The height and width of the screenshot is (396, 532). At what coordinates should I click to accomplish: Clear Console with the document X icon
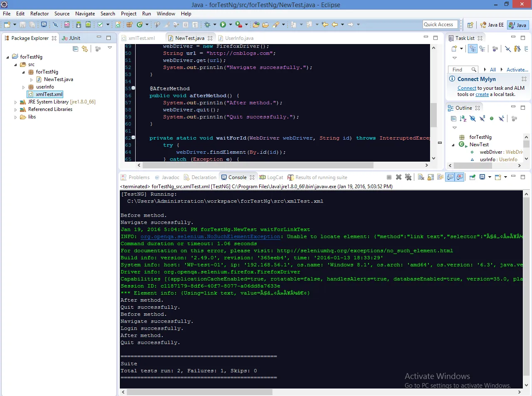tap(421, 177)
